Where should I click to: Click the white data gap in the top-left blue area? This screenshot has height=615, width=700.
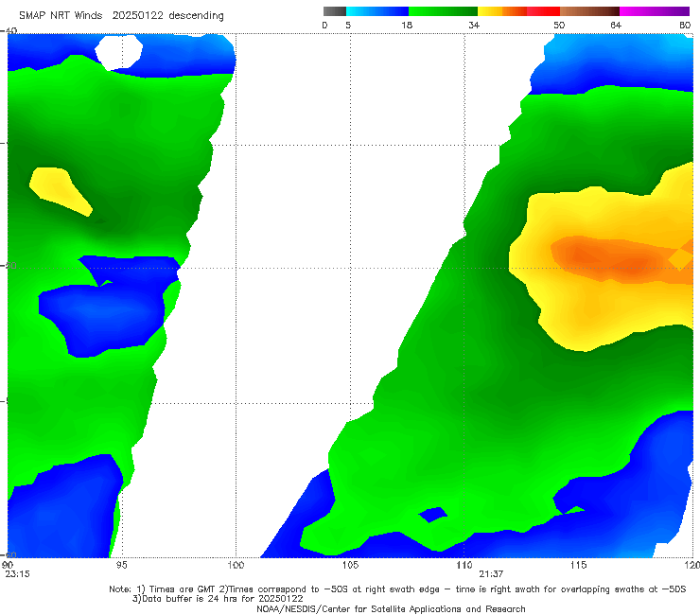[119, 52]
